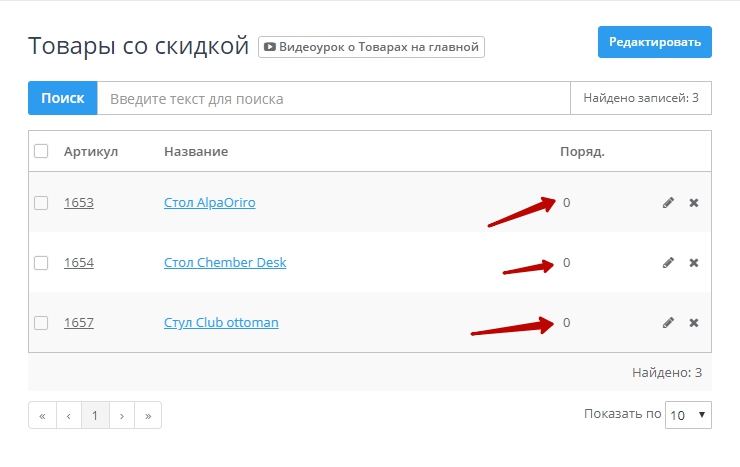Viewport: 740px width, 467px height.
Task: Check the checkbox for article 1653
Action: point(41,203)
